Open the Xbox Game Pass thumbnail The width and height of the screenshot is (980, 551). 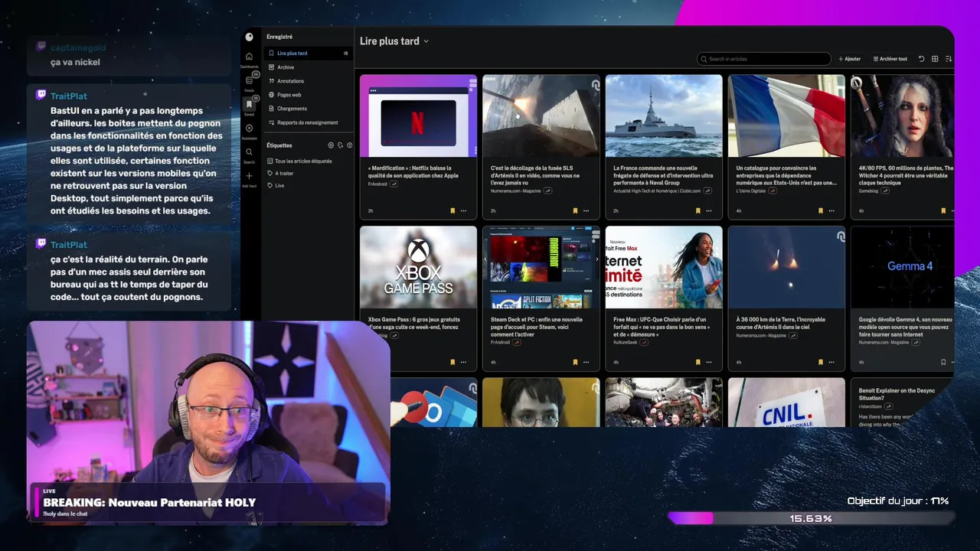pos(418,267)
